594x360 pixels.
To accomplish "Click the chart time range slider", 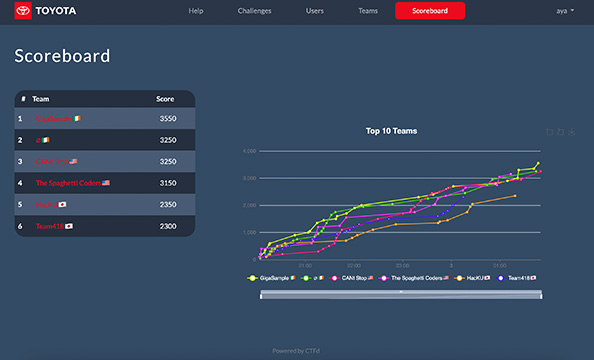I will pyautogui.click(x=401, y=294).
